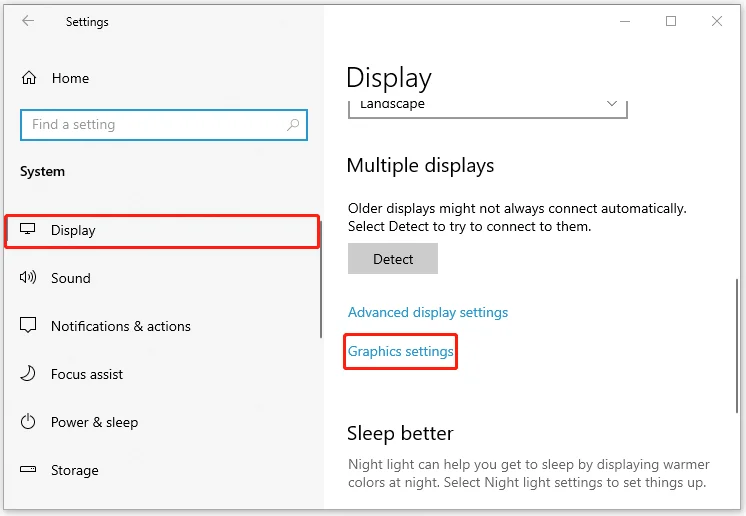The width and height of the screenshot is (746, 516).
Task: Click the Display monitor icon
Action: coord(28,229)
